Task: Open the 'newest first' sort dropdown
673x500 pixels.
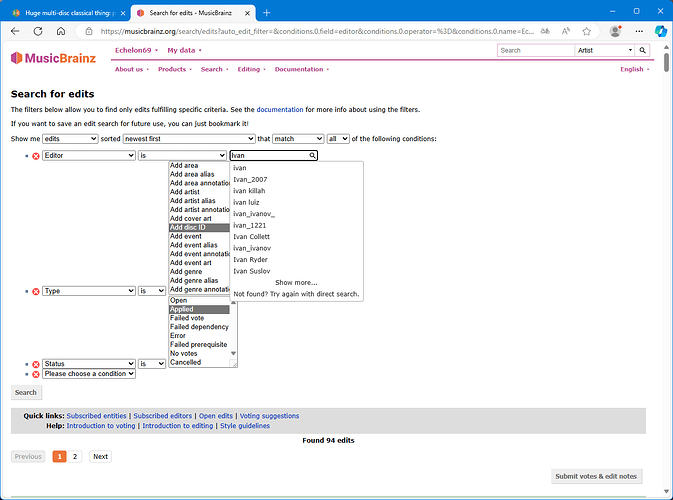Action: point(189,139)
